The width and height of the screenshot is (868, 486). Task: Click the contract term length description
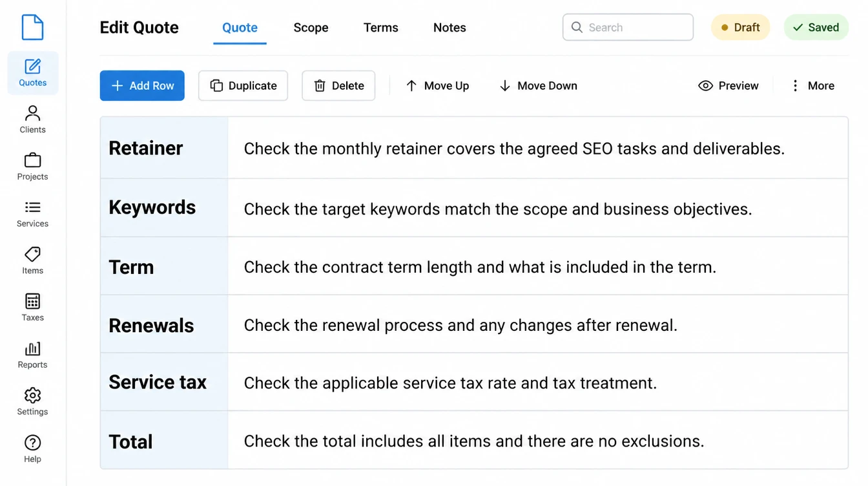click(x=480, y=267)
